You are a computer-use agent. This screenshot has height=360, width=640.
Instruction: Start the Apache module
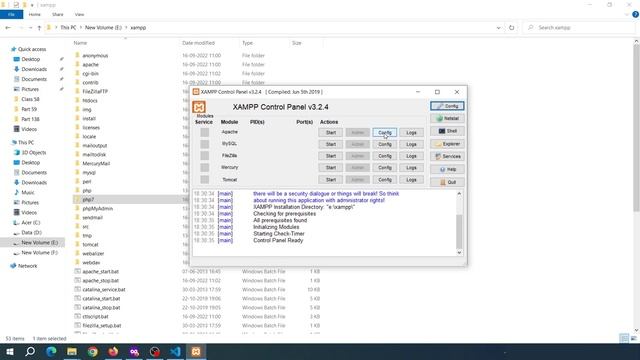(x=331, y=133)
